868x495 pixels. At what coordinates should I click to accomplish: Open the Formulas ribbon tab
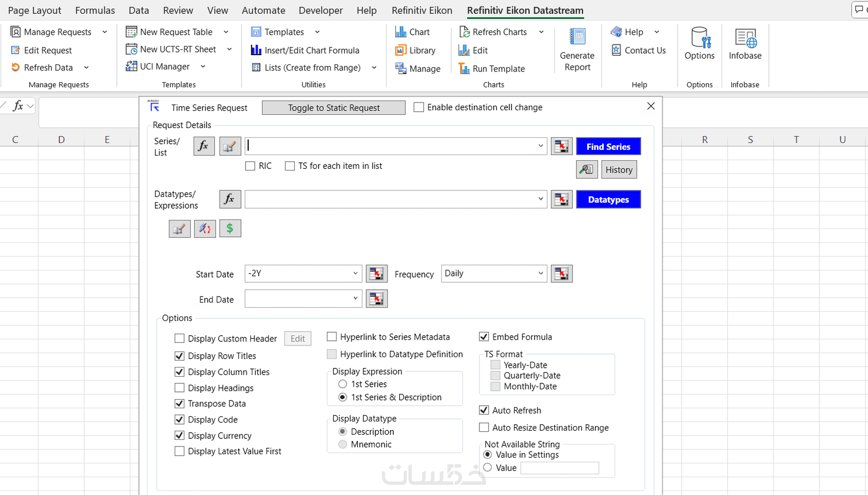tap(95, 10)
